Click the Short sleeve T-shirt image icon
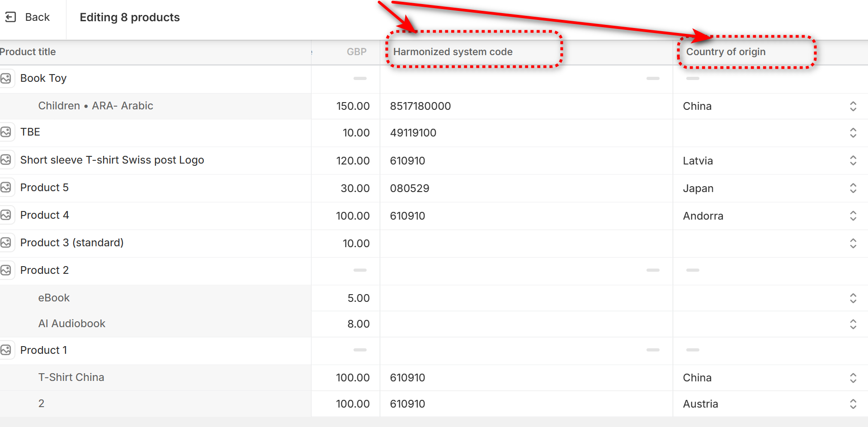The width and height of the screenshot is (868, 427). point(6,160)
